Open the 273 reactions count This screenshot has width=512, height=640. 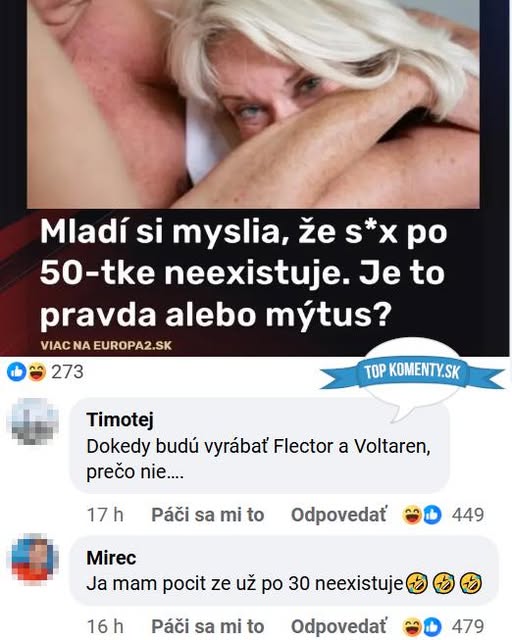click(67, 372)
